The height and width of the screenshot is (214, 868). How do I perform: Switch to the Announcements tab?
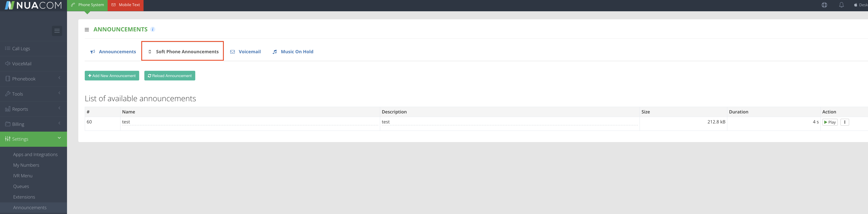click(x=113, y=51)
